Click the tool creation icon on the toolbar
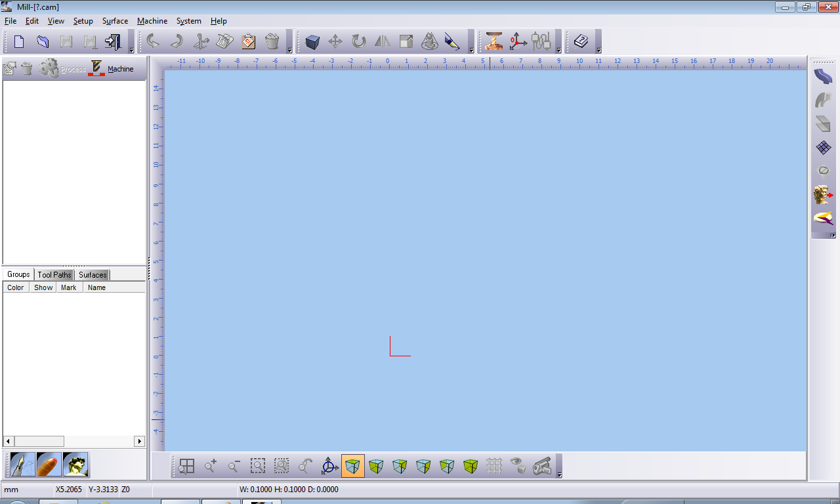The width and height of the screenshot is (840, 504). tap(494, 41)
